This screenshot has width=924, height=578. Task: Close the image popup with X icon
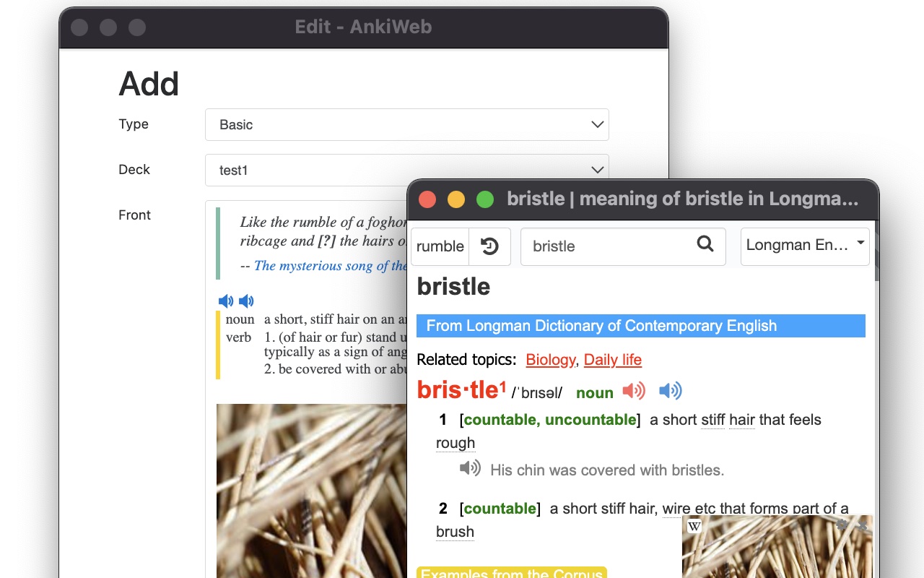coord(863,526)
